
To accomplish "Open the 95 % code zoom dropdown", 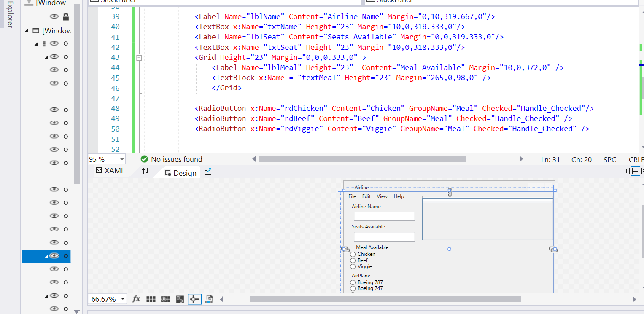I will (122, 159).
